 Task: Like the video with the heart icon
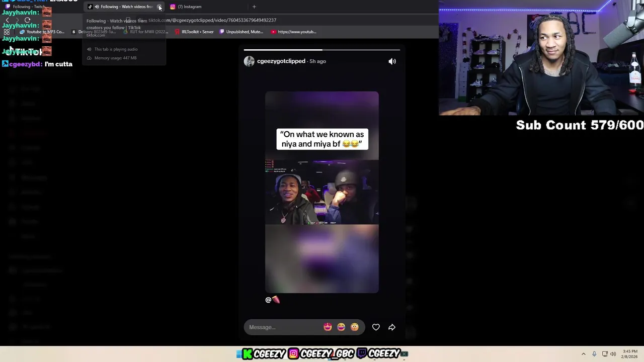(376, 327)
